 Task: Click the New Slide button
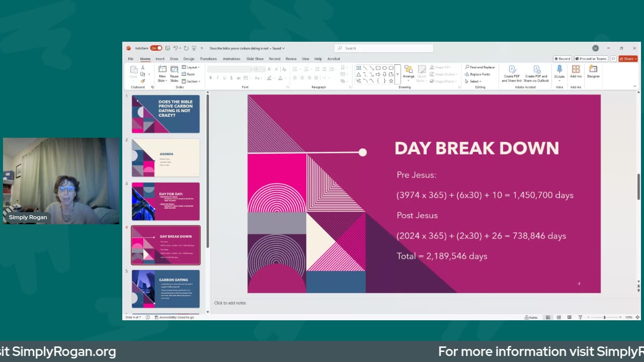click(x=162, y=74)
